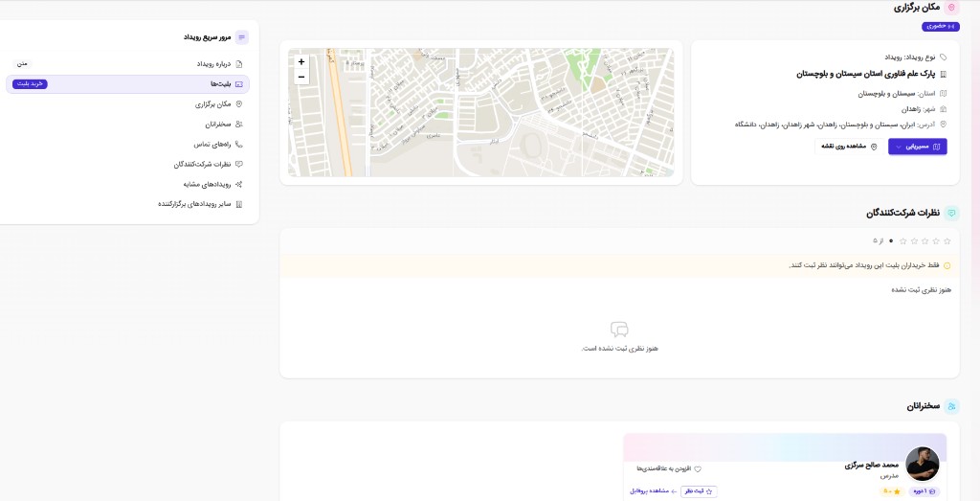The image size is (980, 501).
Task: Click the ticket icon beside بلیت‌ها
Action: pos(238,84)
